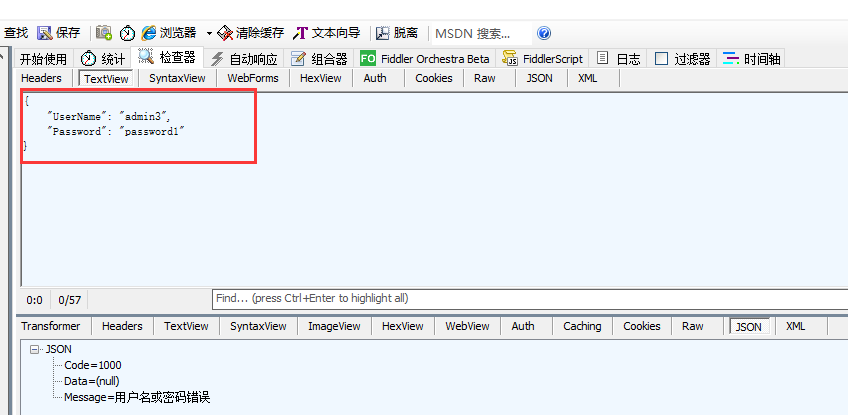Click the JSON root node label
848x415 pixels.
(58, 350)
